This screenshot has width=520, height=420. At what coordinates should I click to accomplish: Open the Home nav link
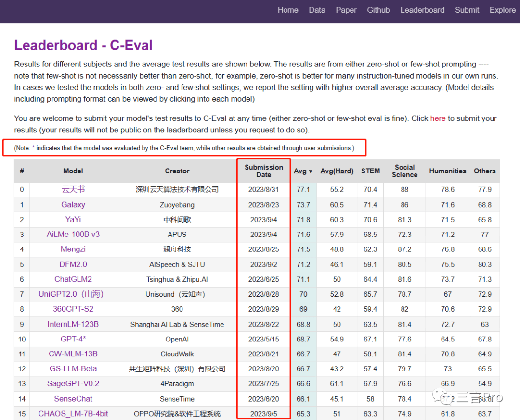click(288, 10)
